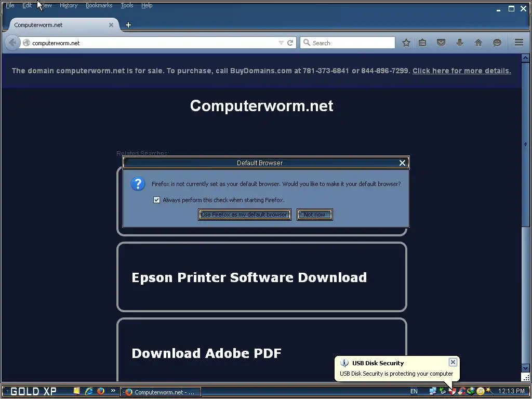
Task: Open the View menu
Action: coord(46,5)
